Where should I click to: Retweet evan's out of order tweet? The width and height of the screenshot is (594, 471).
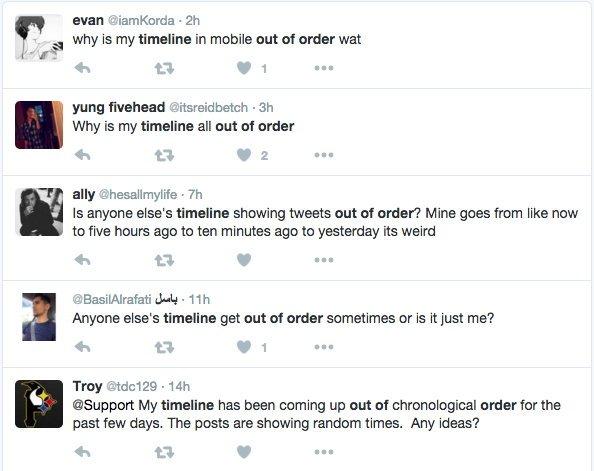point(164,69)
